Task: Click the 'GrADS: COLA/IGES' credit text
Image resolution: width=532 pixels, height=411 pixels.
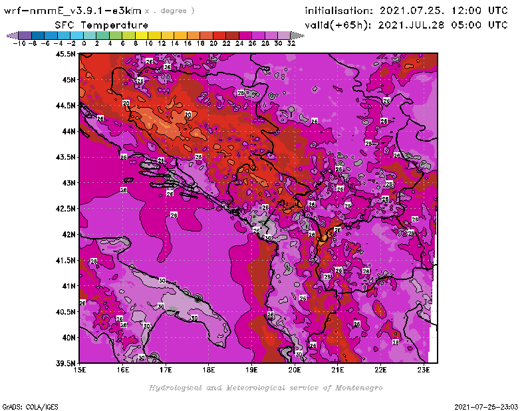Action: click(30, 406)
